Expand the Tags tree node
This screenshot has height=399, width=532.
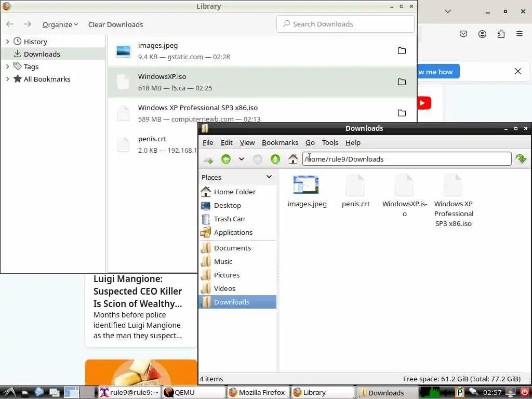pos(7,66)
